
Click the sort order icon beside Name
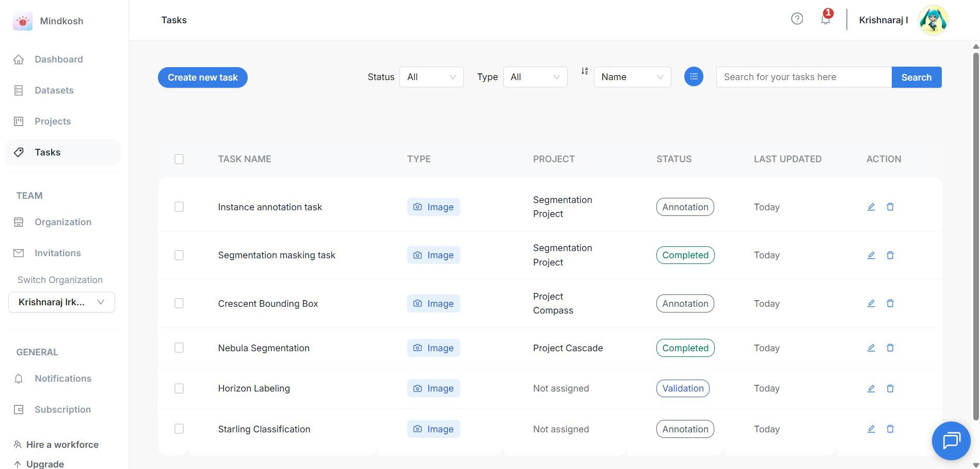click(x=585, y=71)
